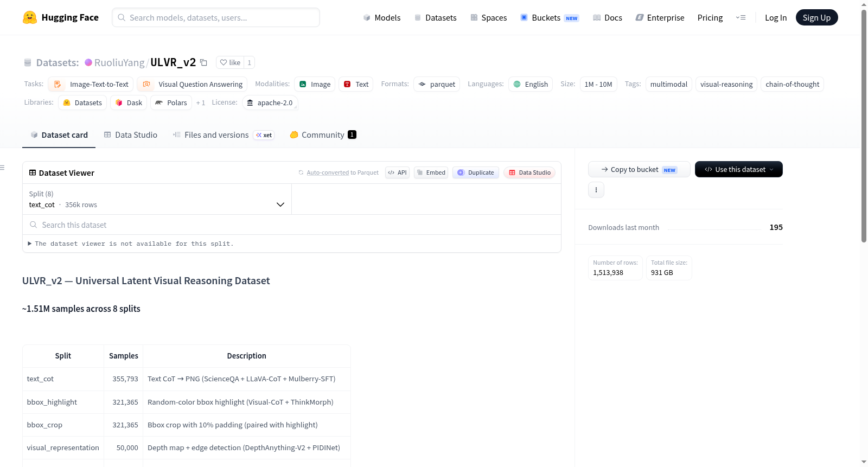The image size is (868, 467).
Task: Open Docs in the top navigation
Action: click(607, 17)
